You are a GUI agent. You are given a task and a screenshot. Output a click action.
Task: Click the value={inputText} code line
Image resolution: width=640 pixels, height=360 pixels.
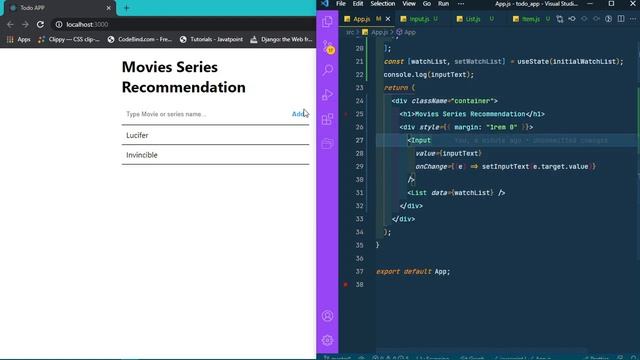(448, 153)
